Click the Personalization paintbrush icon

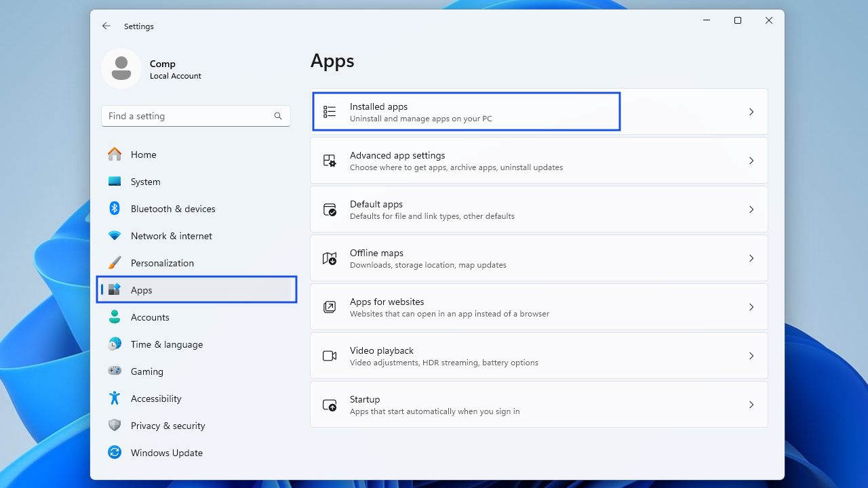115,263
